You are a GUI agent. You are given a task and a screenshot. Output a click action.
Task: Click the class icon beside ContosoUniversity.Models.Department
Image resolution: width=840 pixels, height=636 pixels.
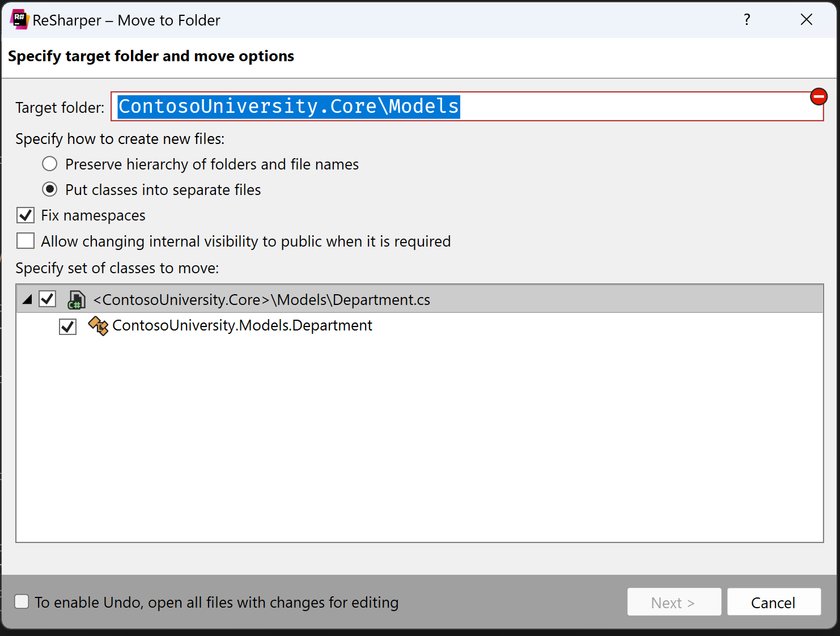pyautogui.click(x=98, y=326)
